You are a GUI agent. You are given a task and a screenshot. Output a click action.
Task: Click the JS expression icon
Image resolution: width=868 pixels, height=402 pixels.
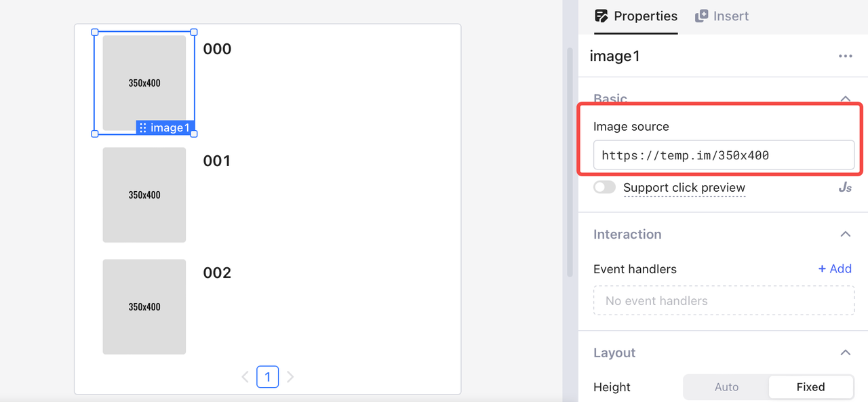point(845,188)
